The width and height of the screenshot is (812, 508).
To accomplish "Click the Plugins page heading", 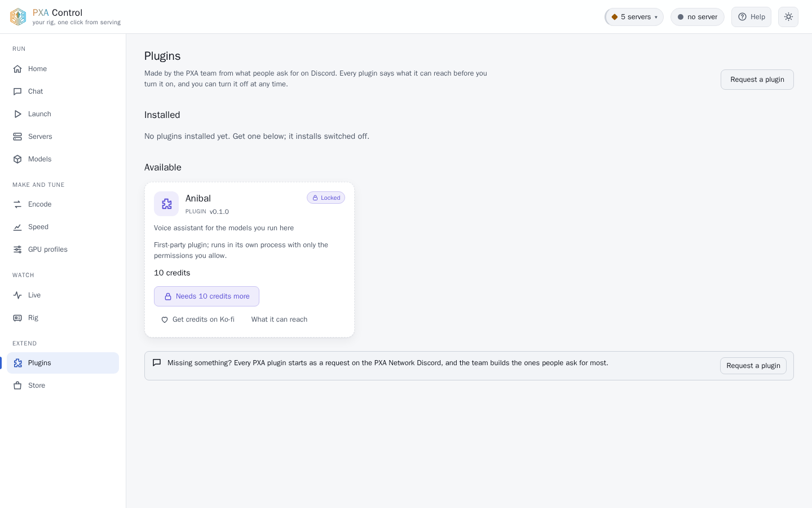I will click(x=162, y=56).
